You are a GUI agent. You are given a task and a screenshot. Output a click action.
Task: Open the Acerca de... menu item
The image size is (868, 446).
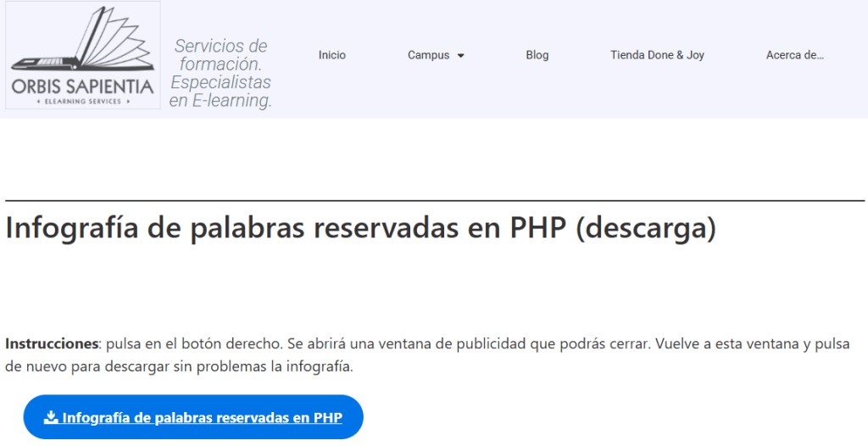pyautogui.click(x=794, y=55)
